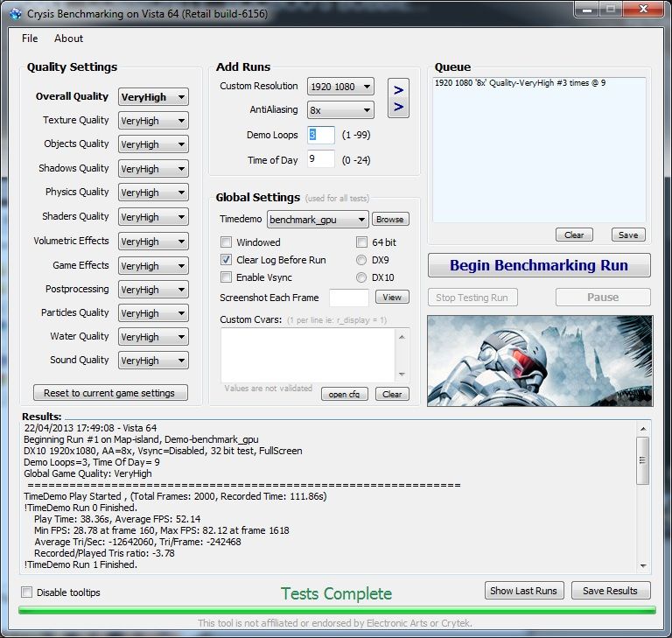
Task: Toggle Disable tooltips checkbox
Action: point(26,592)
